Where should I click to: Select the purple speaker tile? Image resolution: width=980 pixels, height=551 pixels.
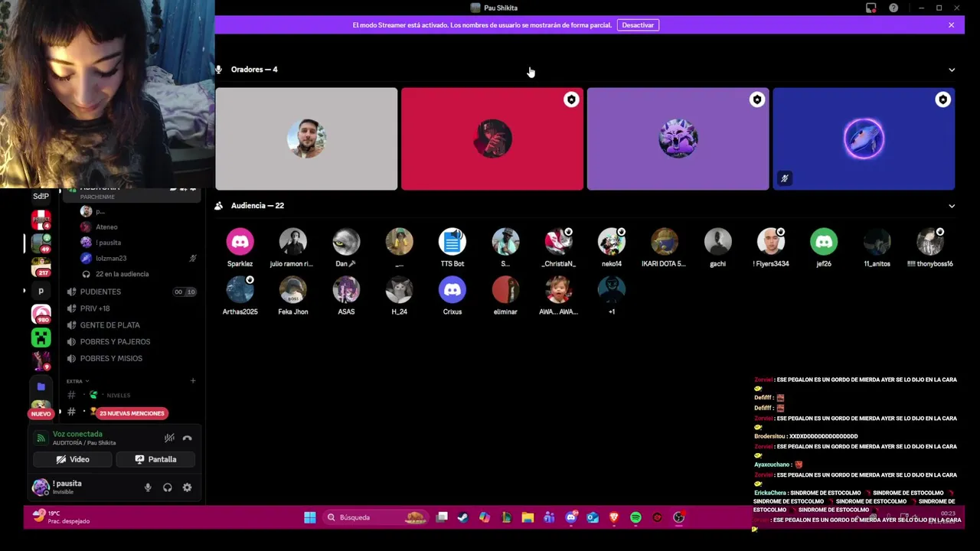click(x=678, y=139)
